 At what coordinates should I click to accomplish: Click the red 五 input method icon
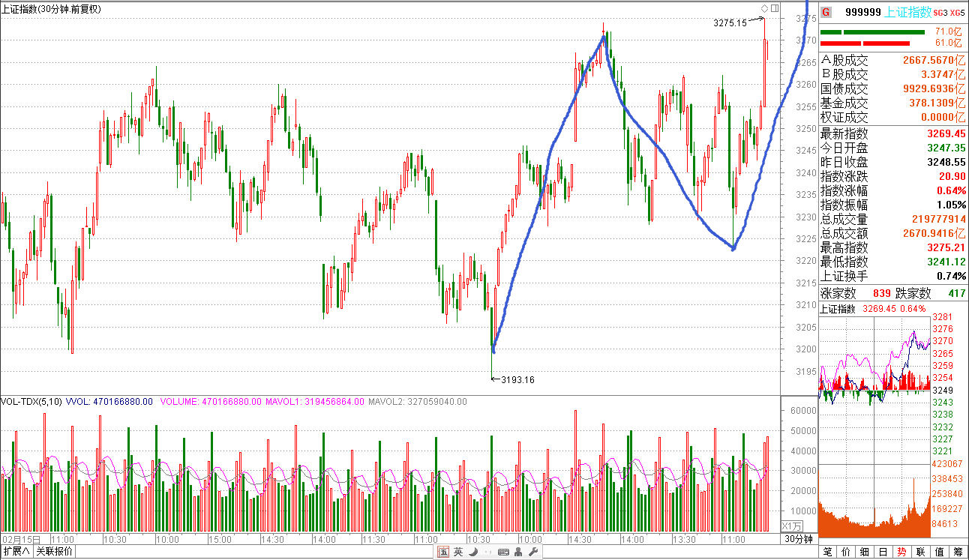(x=443, y=553)
